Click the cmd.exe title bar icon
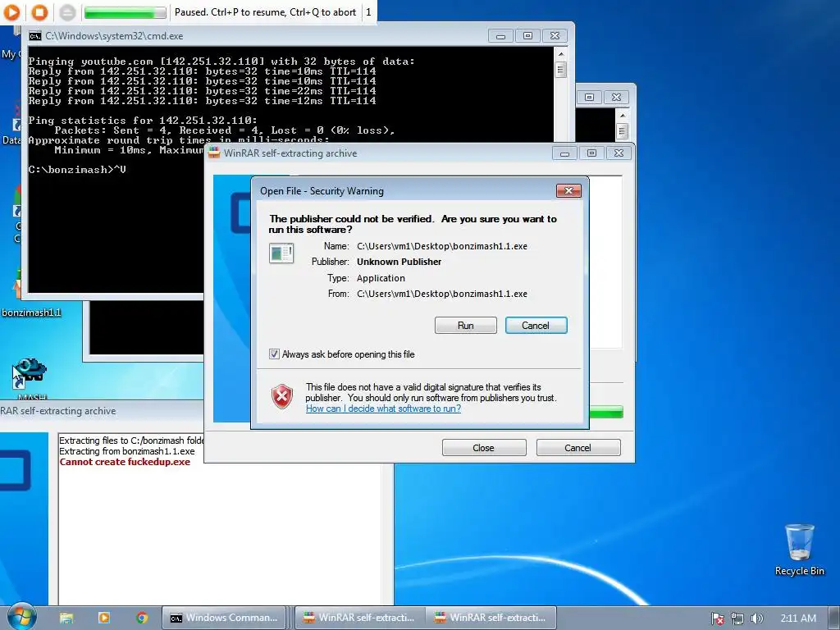The height and width of the screenshot is (630, 840). point(35,36)
